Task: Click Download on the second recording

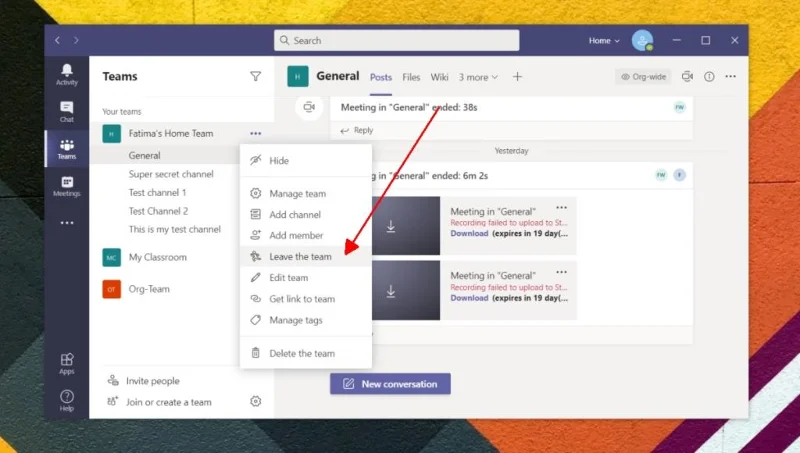Action: [469, 298]
